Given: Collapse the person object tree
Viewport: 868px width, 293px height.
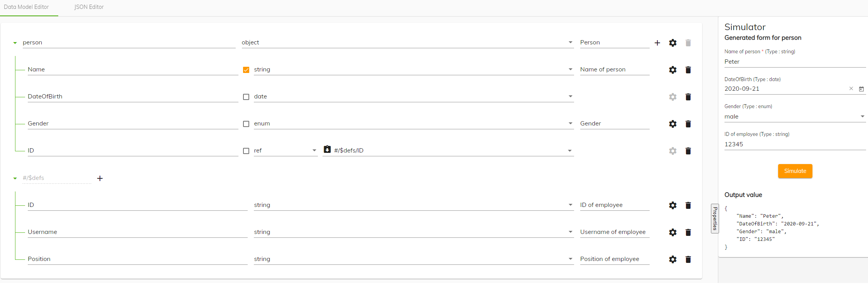Looking at the screenshot, I should tap(15, 43).
